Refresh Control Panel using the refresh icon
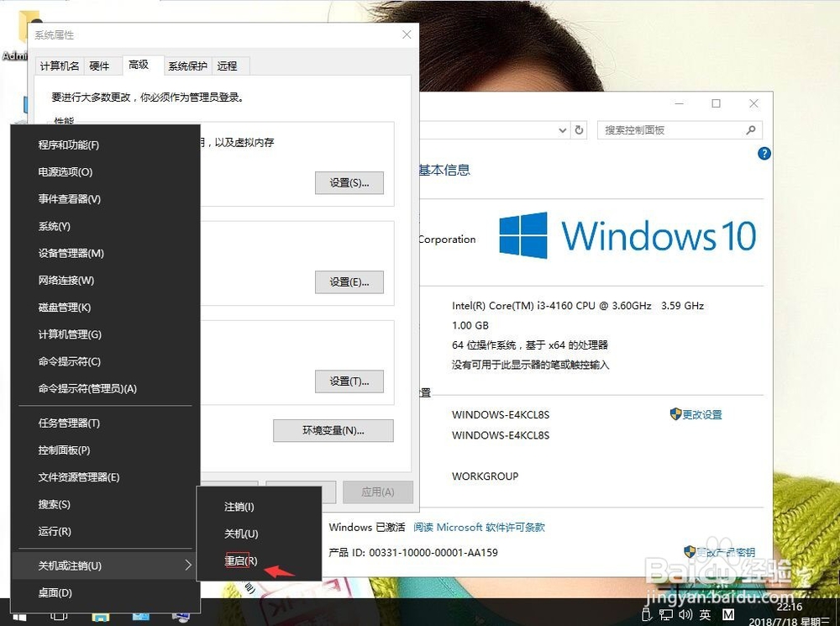 pos(578,130)
